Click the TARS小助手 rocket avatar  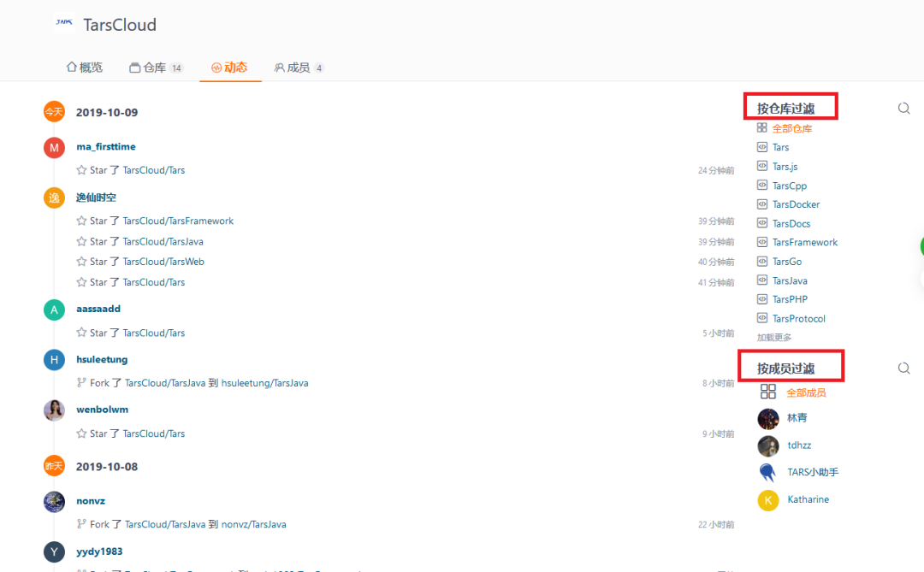767,473
